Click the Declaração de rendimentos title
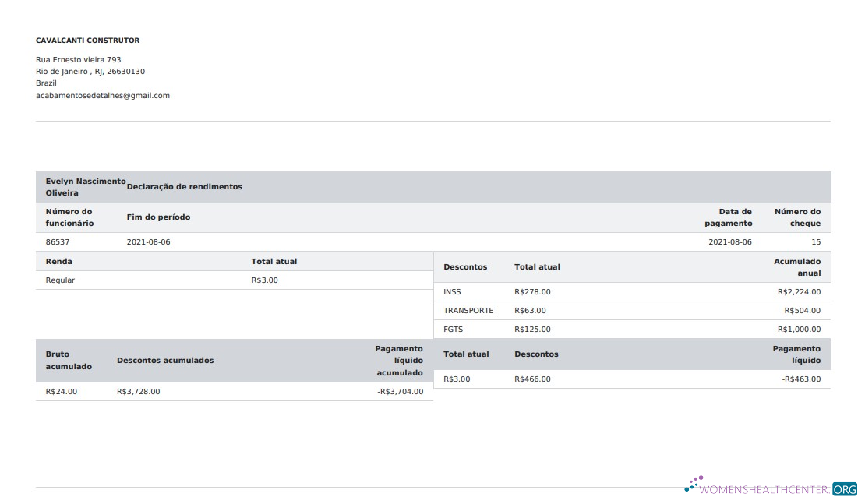Image resolution: width=865 pixels, height=504 pixels. tap(184, 187)
